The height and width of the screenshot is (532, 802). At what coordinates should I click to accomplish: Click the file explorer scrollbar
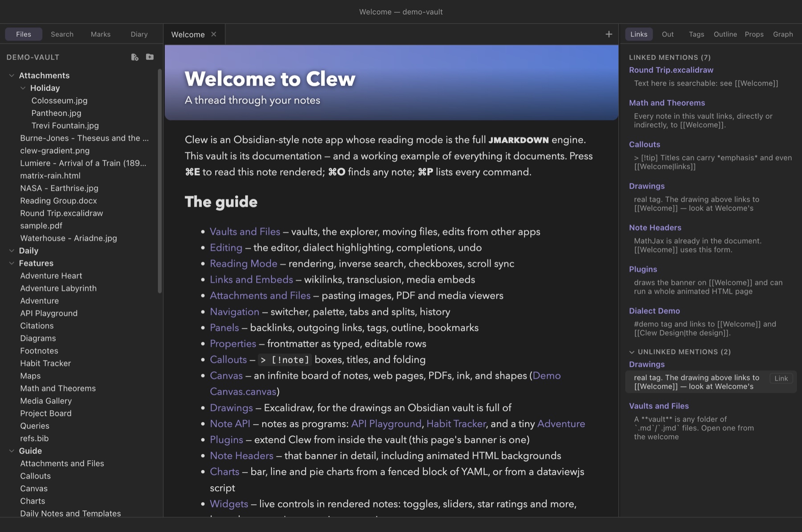click(x=160, y=180)
